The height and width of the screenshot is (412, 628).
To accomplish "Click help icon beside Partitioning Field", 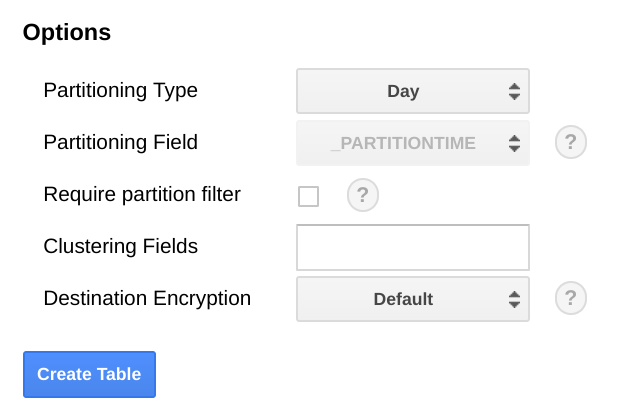I will tap(570, 143).
